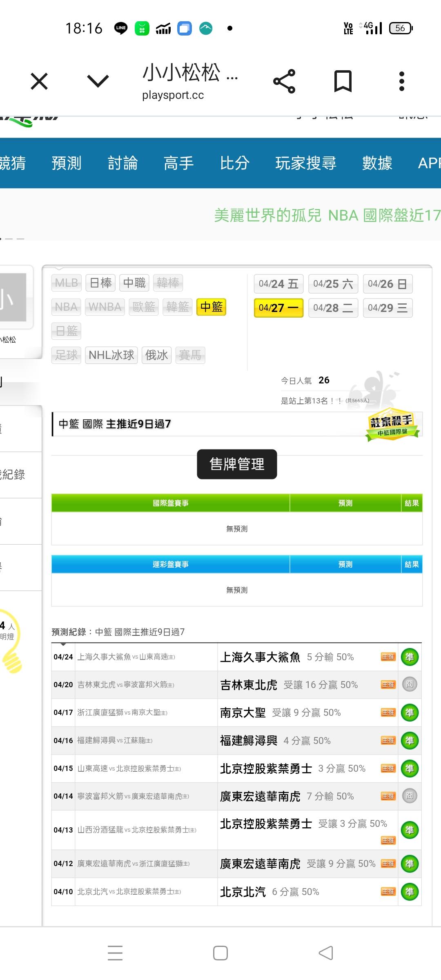
Task: Choose date 04/25 六
Action: coord(333,284)
